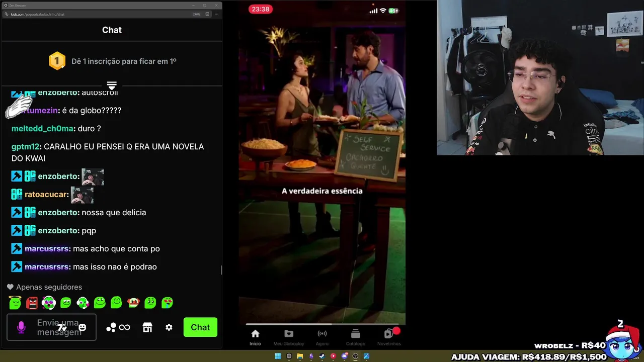Toggle reader view icon in address bar
Viewport: 644px width, 362px height.
[x=208, y=14]
